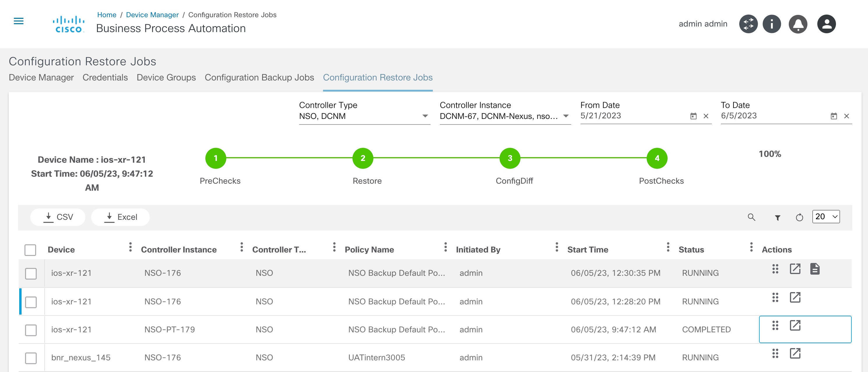Toggle the select-all checkbox in header

click(x=30, y=250)
